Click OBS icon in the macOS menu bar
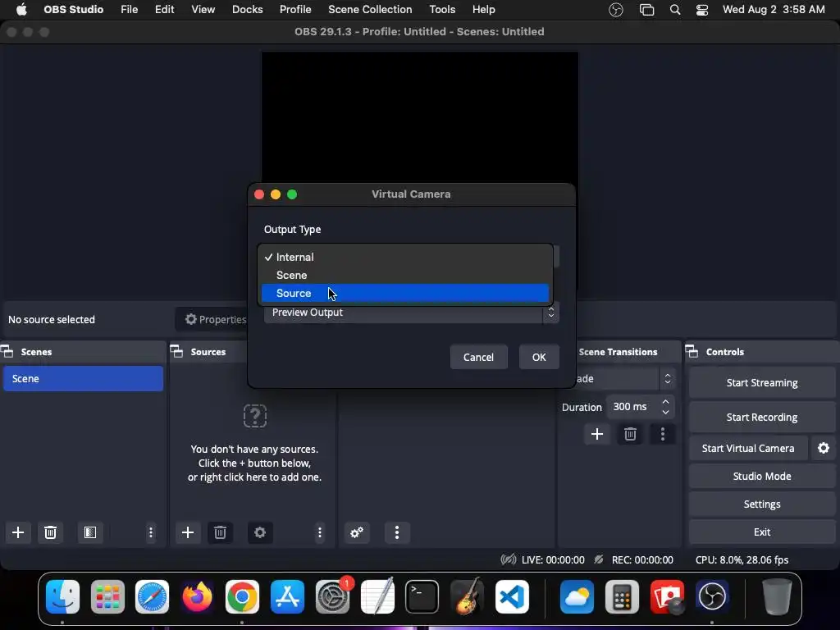840x630 pixels. (x=616, y=10)
